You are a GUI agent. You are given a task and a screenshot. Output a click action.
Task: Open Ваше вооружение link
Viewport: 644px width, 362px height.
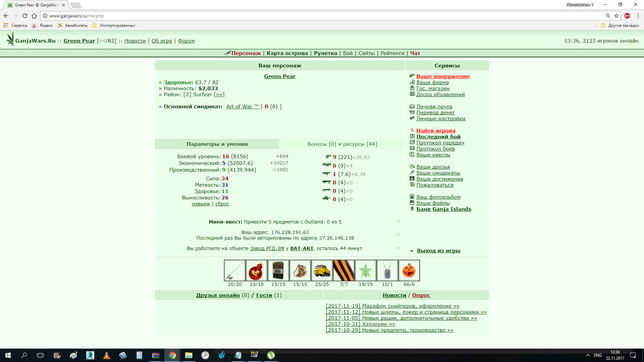[x=442, y=76]
